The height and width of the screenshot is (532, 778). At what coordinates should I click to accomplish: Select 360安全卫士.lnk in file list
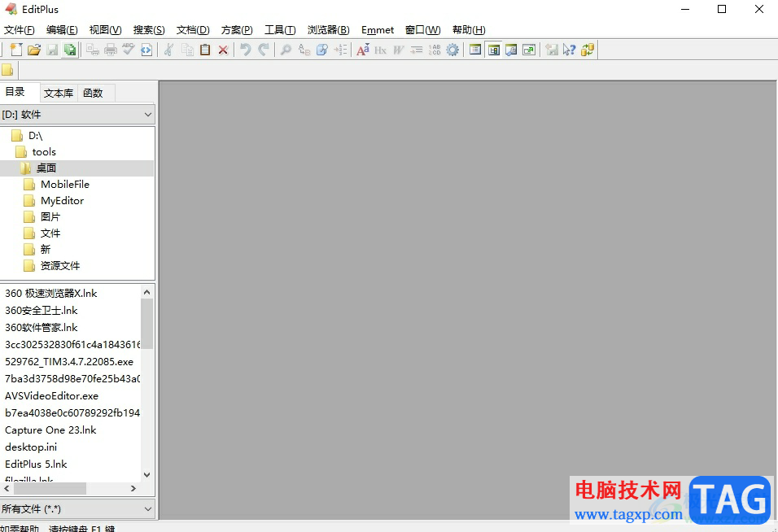tap(42, 311)
